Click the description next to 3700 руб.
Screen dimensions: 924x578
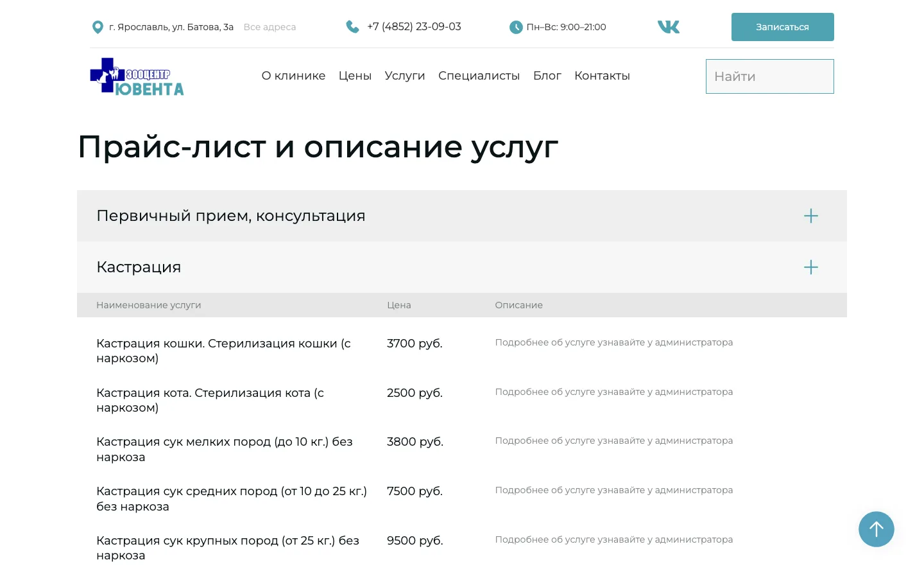[613, 343]
